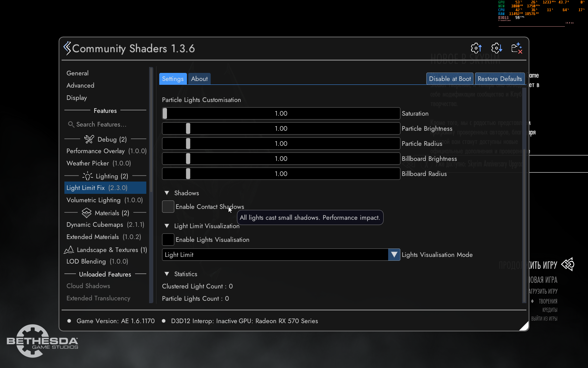The height and width of the screenshot is (368, 588).
Task: Select the Weather Picker feature
Action: (106, 163)
